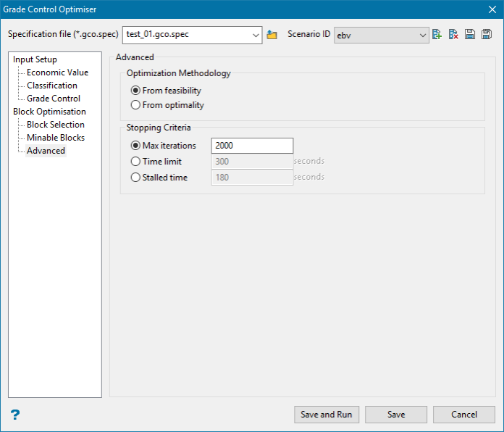Image resolution: width=504 pixels, height=432 pixels.
Task: Open help with the question mark icon
Action: tap(14, 415)
